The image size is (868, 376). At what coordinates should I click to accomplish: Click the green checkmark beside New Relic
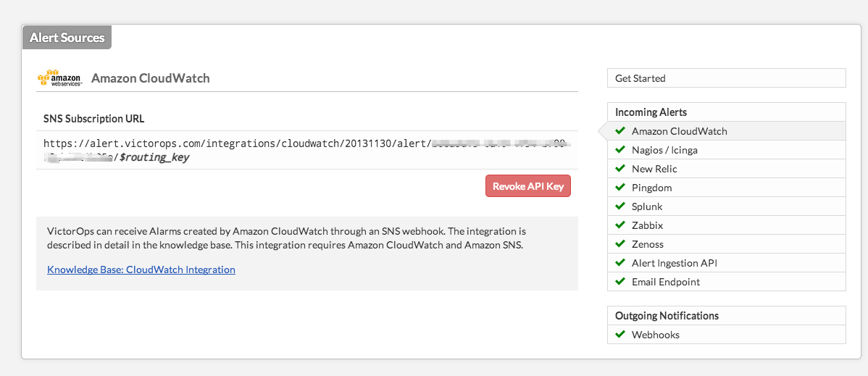tap(620, 169)
